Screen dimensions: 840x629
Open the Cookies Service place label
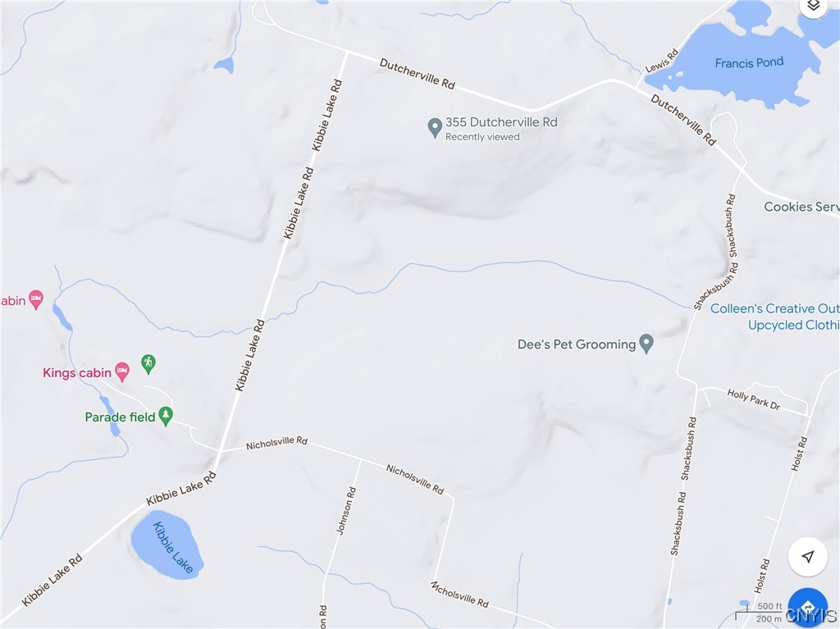[x=801, y=207]
